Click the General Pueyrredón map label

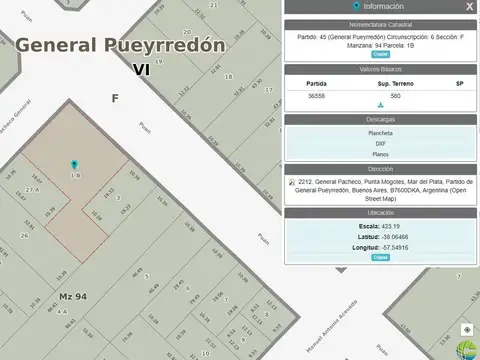[120, 45]
